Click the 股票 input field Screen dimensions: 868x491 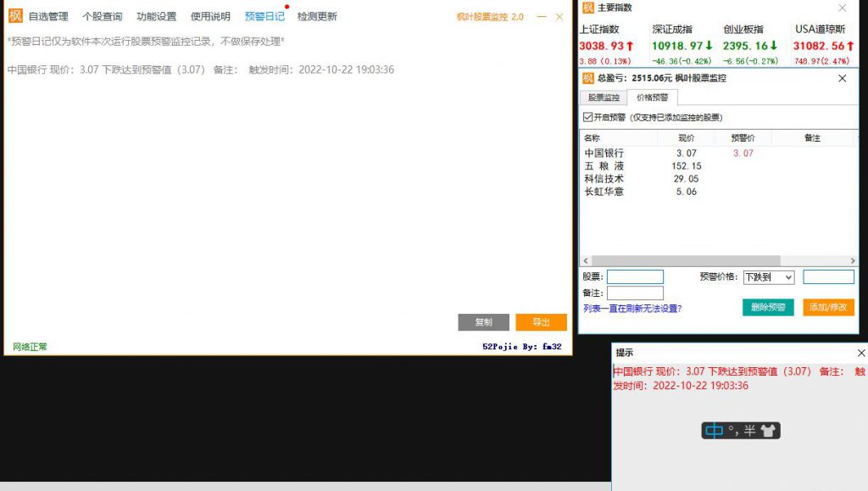click(x=635, y=277)
